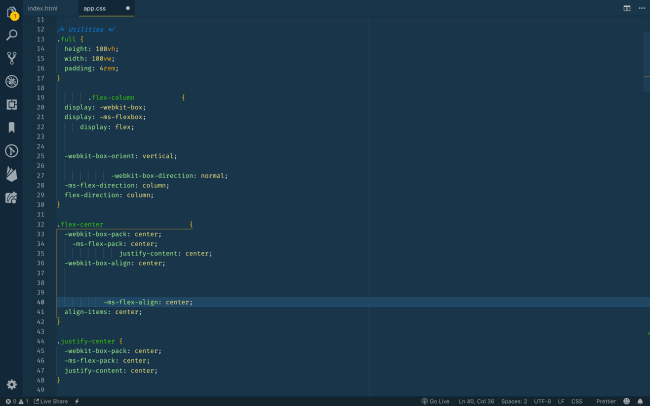Screen dimensions: 650x406
Task: Select the app.css tab
Action: [94, 7]
